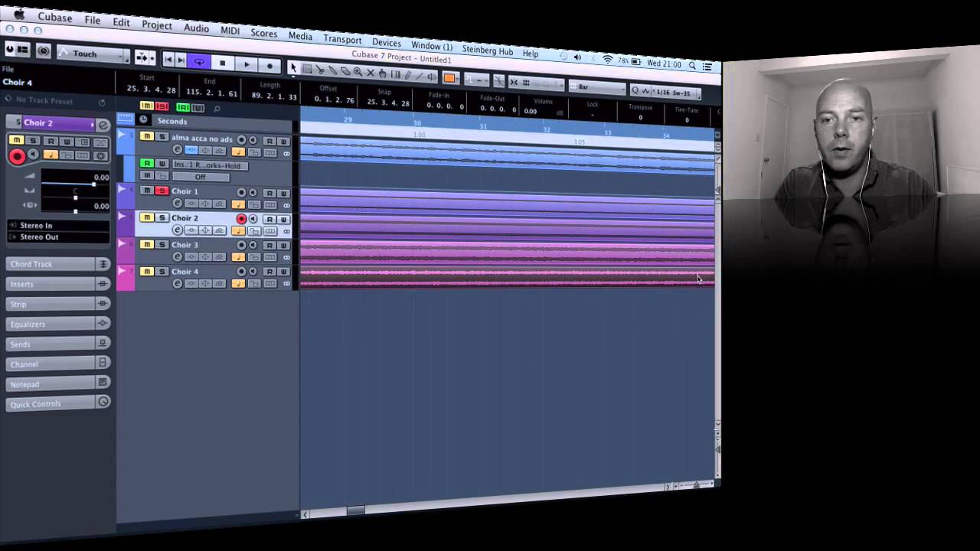This screenshot has height=551, width=980.
Task: Disable record on Choir 2 track
Action: point(241,219)
